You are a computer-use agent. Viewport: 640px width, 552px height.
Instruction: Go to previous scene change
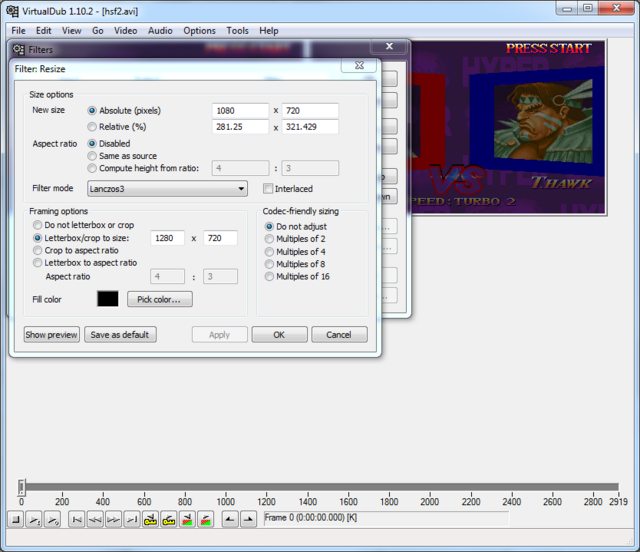(x=187, y=519)
